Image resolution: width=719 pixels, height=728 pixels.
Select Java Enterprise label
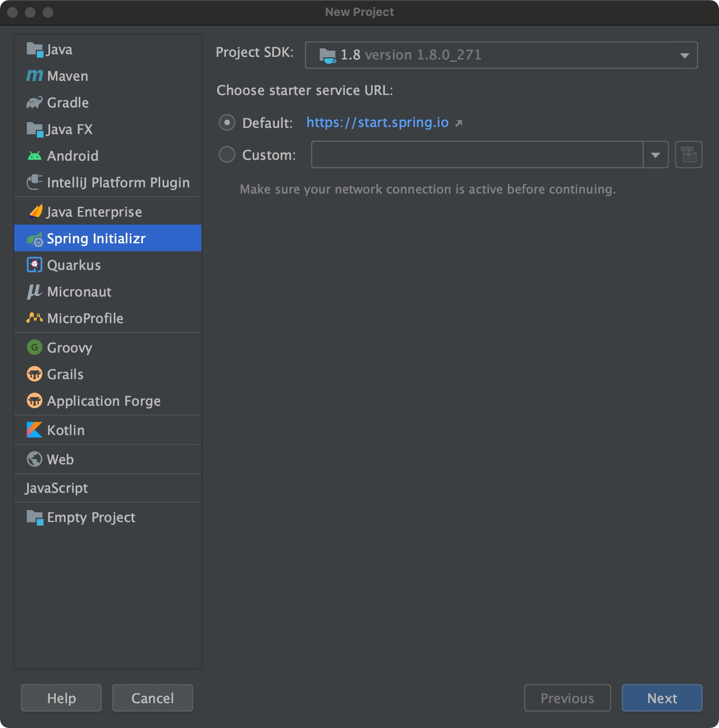click(95, 212)
